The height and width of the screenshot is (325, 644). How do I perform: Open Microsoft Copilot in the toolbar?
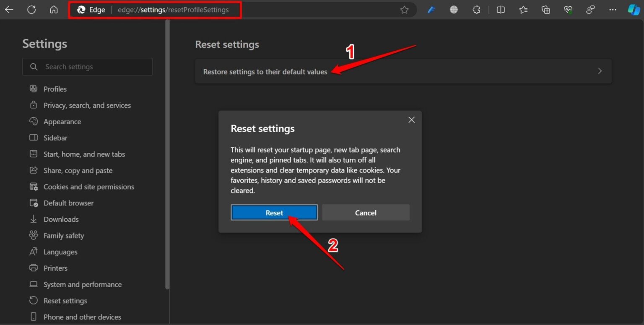pyautogui.click(x=633, y=9)
